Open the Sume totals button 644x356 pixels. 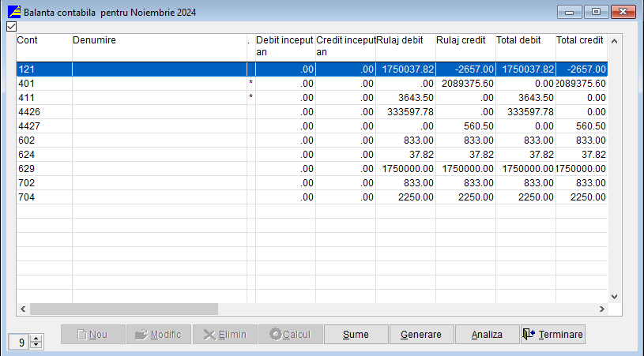point(356,335)
